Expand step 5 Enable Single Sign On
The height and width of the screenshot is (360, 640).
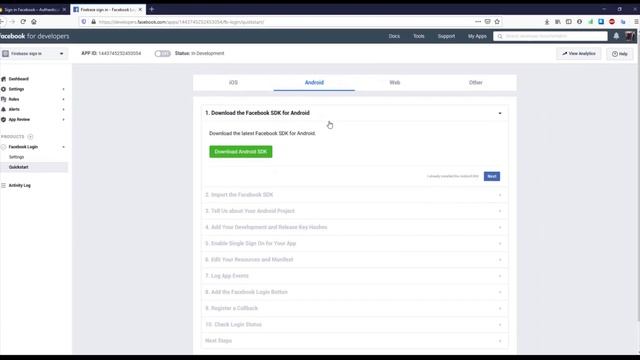tap(354, 243)
